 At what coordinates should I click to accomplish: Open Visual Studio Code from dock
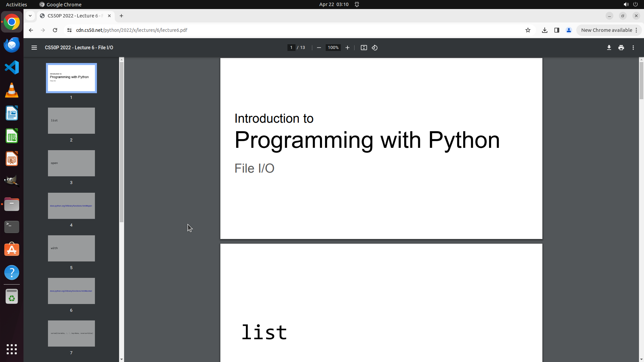[x=12, y=67]
